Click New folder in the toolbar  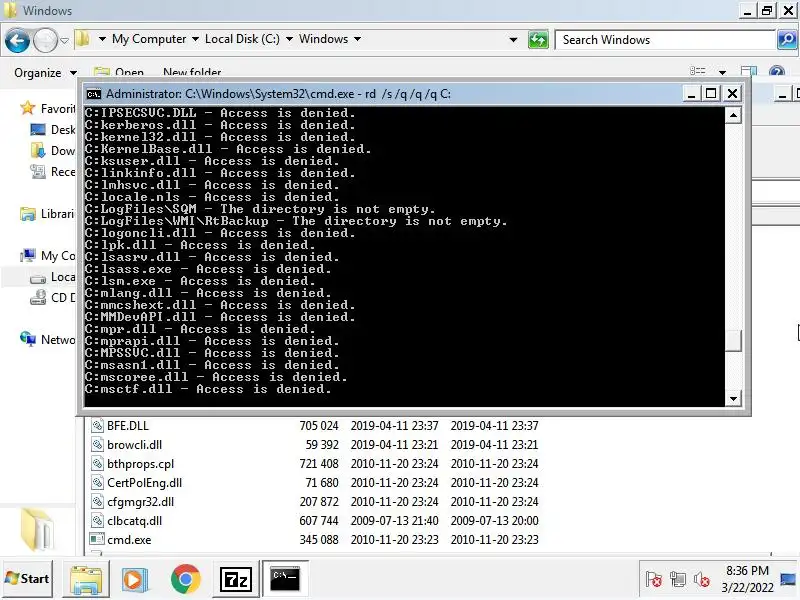tap(192, 72)
